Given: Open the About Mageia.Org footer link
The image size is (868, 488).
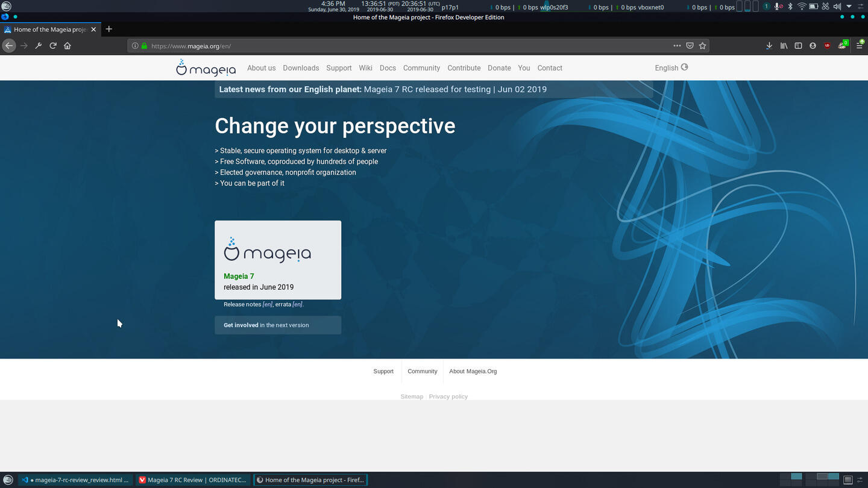Looking at the screenshot, I should coord(473,371).
